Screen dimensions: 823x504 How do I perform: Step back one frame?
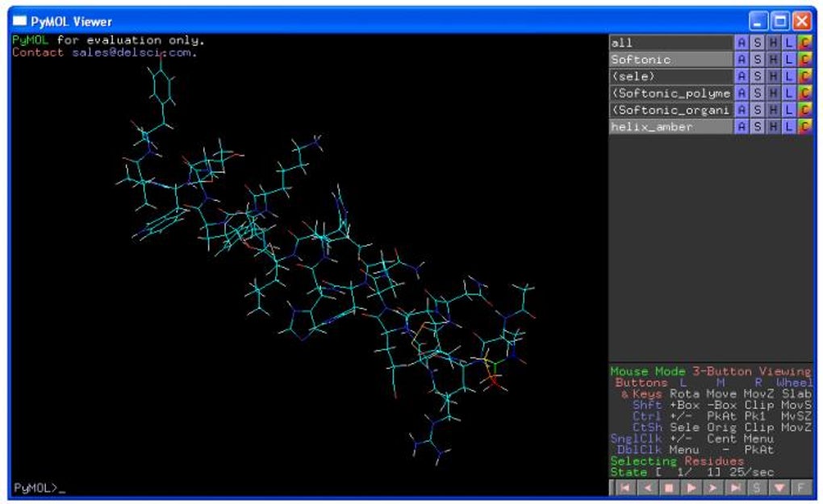click(647, 488)
